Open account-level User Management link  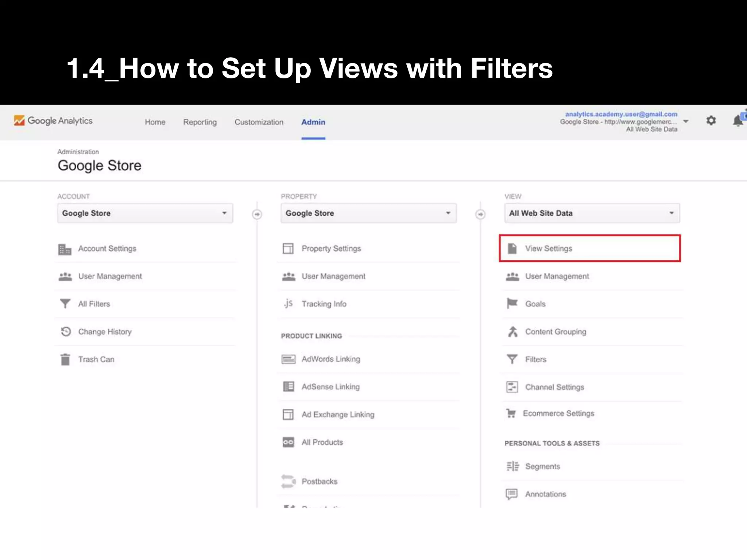pos(110,276)
